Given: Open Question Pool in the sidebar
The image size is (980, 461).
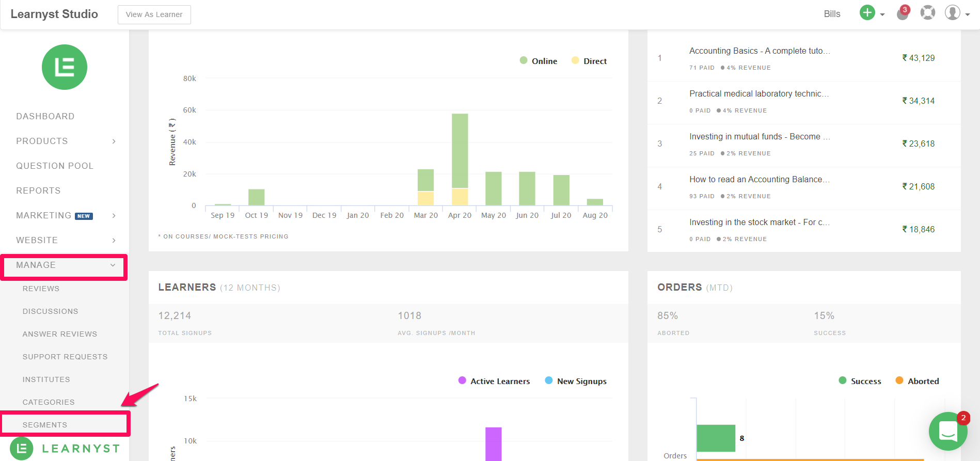Looking at the screenshot, I should 55,166.
